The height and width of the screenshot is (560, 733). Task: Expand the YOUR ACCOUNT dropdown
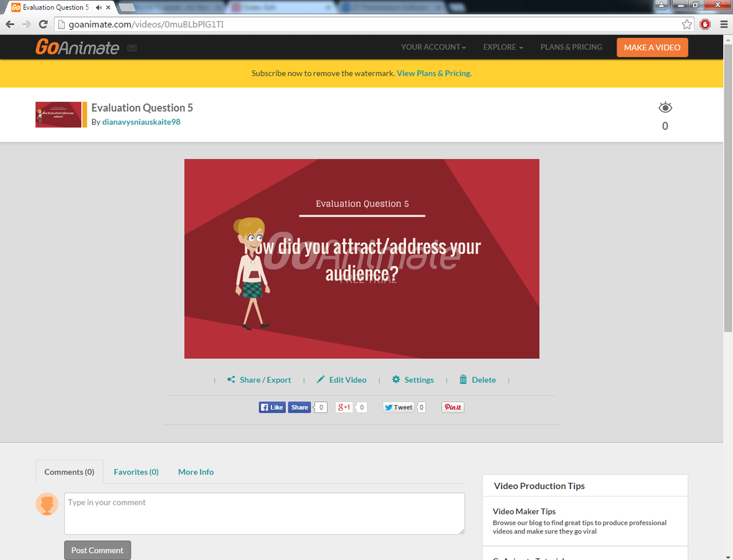point(433,47)
